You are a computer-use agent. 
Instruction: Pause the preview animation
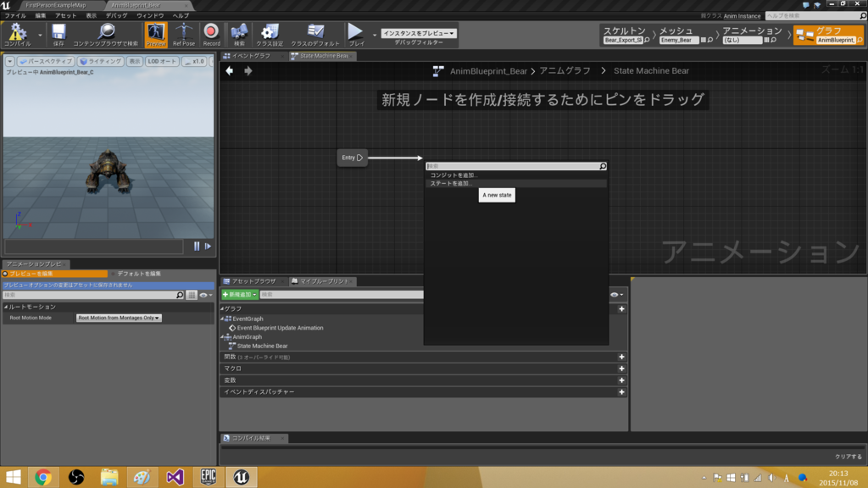click(x=197, y=247)
